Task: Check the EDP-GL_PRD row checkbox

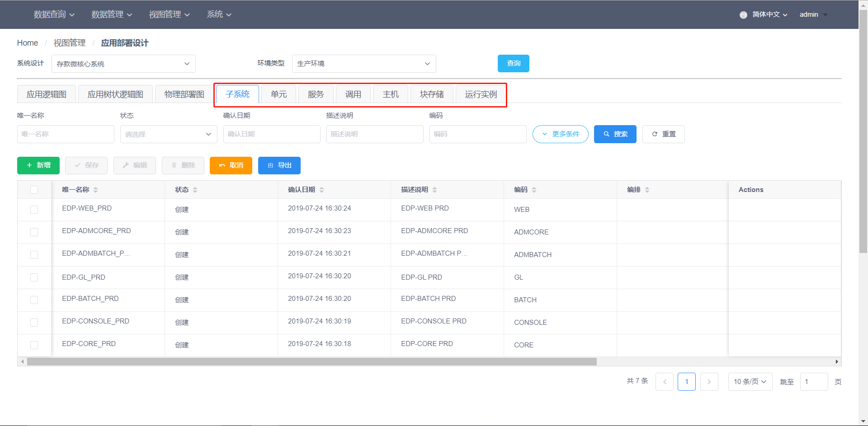Action: pyautogui.click(x=34, y=277)
